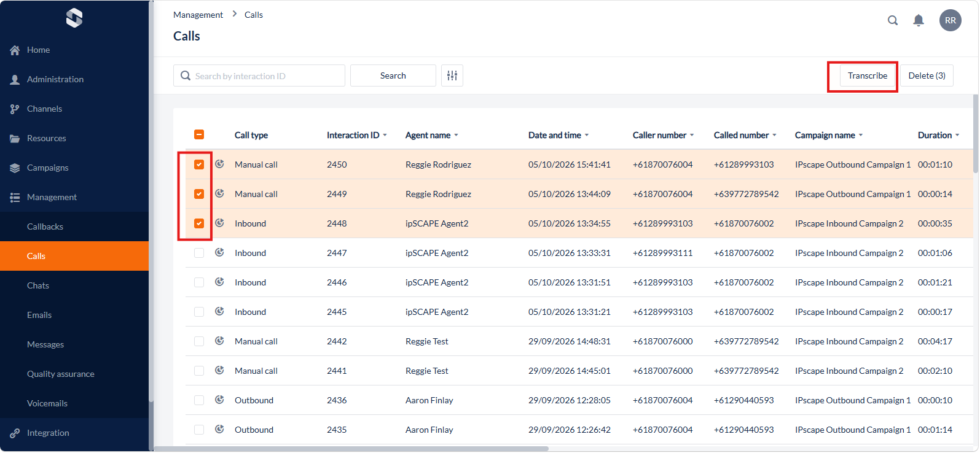The height and width of the screenshot is (453, 980).
Task: Open Date and time column dropdown
Action: (x=587, y=136)
